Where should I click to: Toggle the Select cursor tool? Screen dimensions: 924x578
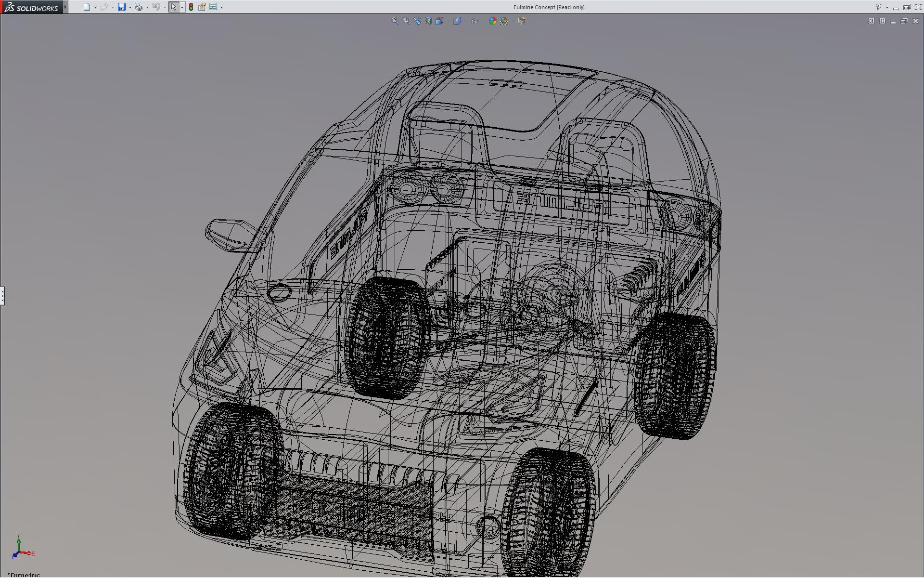click(173, 7)
